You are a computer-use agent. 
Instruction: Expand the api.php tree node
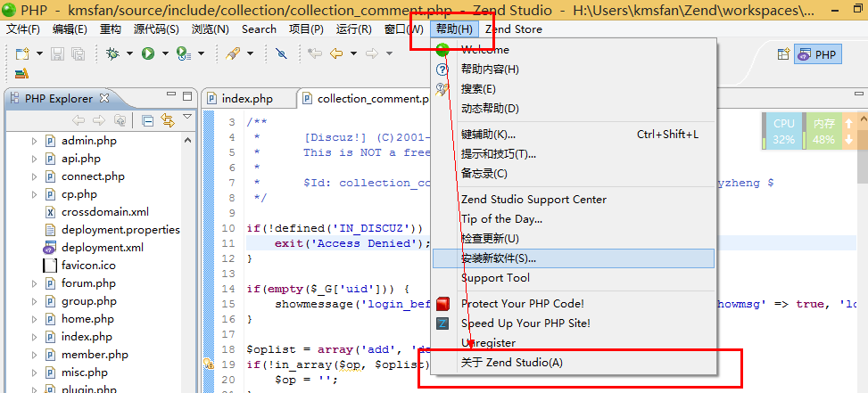coord(34,159)
